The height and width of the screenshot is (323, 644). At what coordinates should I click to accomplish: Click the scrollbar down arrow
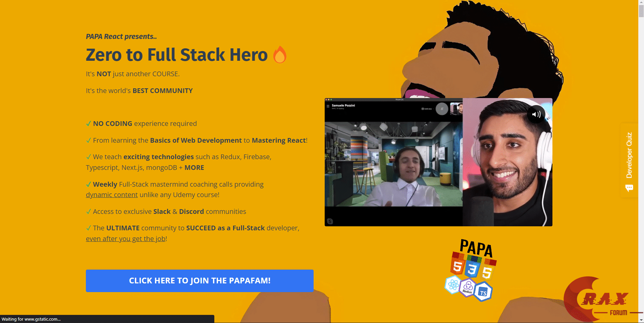[641, 320]
